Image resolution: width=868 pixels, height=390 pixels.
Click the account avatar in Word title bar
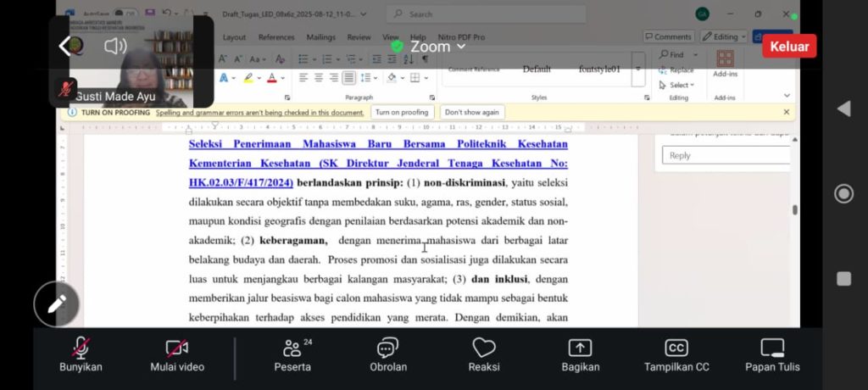point(702,14)
